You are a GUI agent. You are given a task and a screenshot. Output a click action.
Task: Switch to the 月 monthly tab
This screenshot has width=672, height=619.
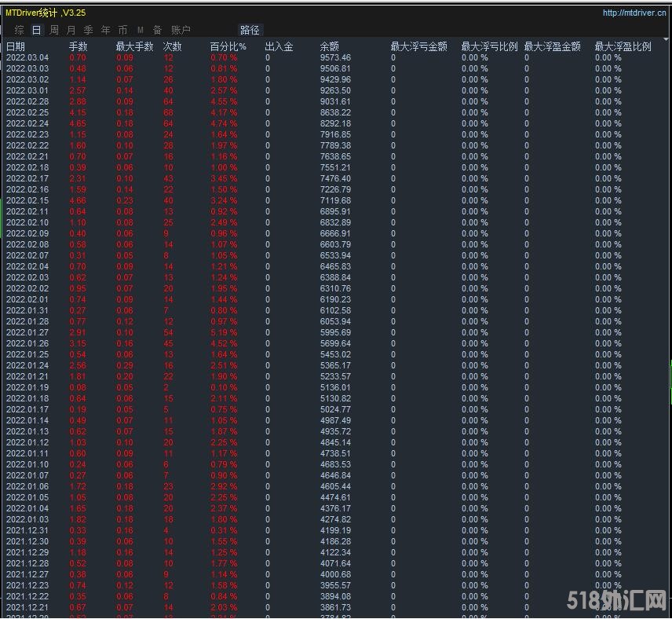click(71, 30)
